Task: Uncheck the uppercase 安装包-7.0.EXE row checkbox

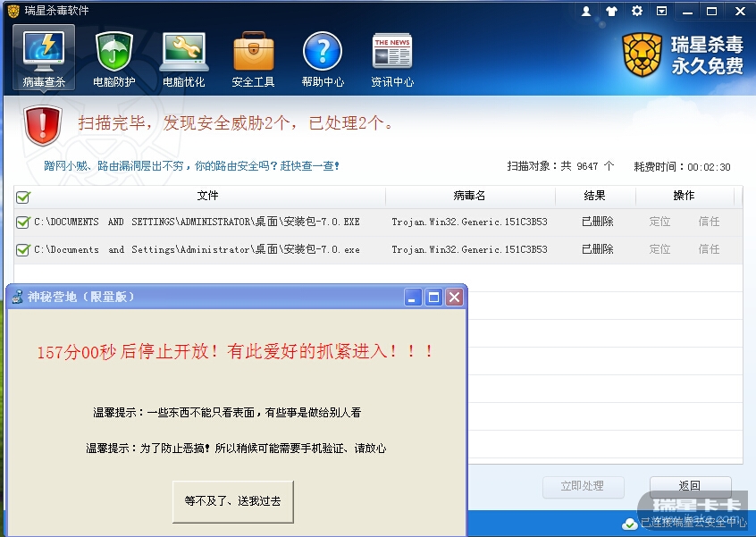Action: 22,222
